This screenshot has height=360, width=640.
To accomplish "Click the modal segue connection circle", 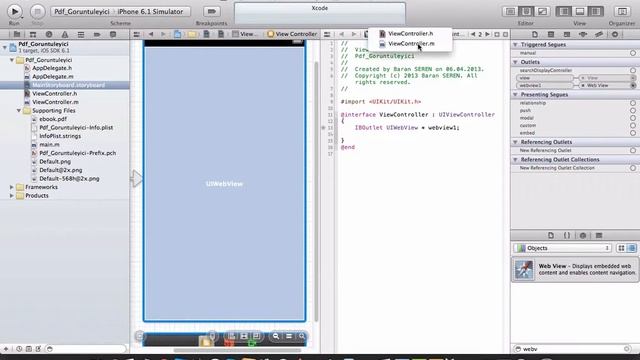I will (633, 118).
